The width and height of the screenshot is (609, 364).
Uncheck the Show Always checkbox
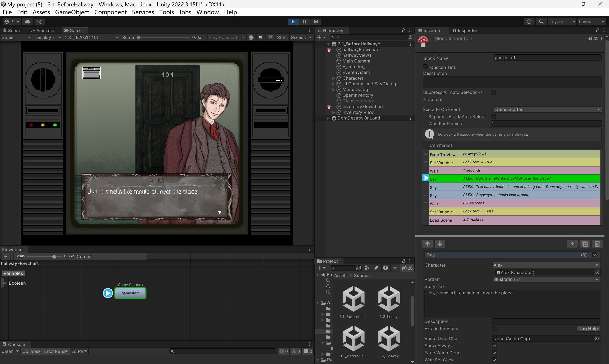pos(495,346)
